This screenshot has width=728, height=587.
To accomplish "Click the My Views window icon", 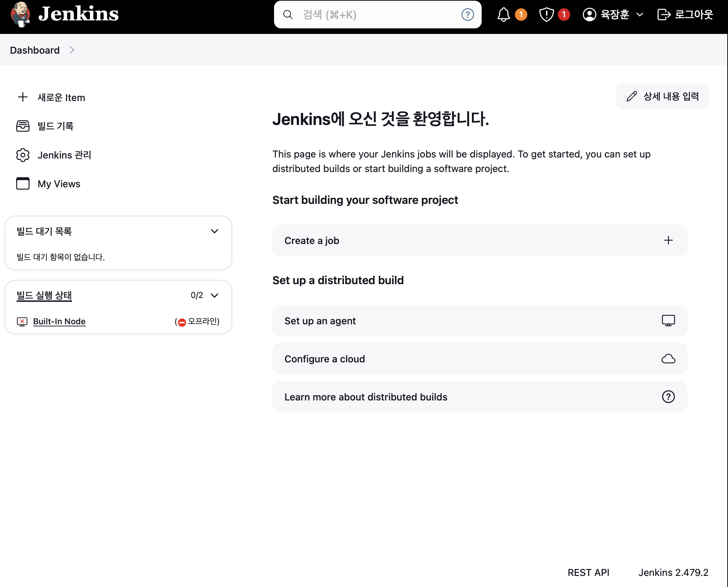I will tap(23, 184).
